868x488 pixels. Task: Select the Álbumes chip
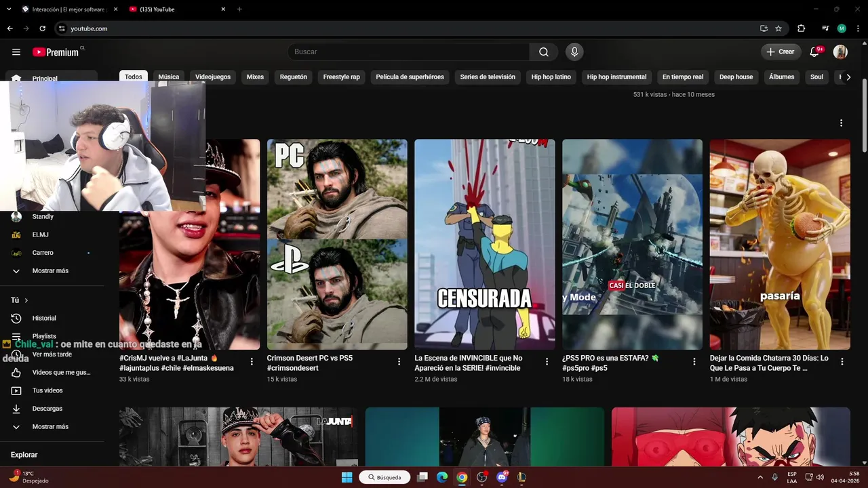[781, 77]
